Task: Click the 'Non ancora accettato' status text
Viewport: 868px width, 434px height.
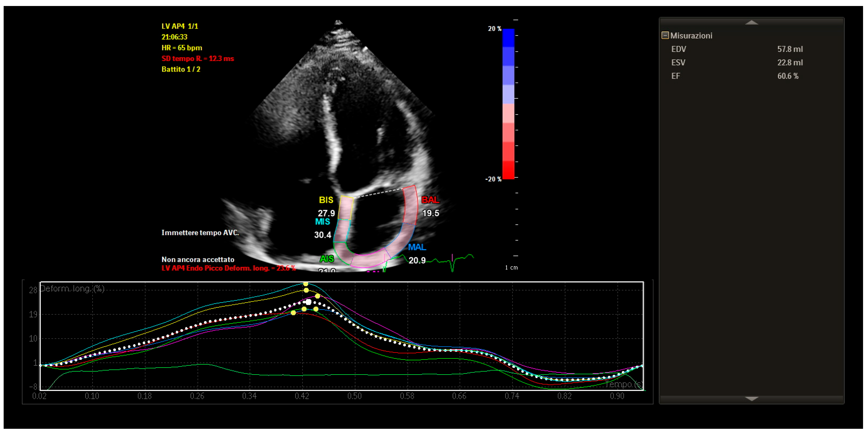Action: tap(198, 260)
